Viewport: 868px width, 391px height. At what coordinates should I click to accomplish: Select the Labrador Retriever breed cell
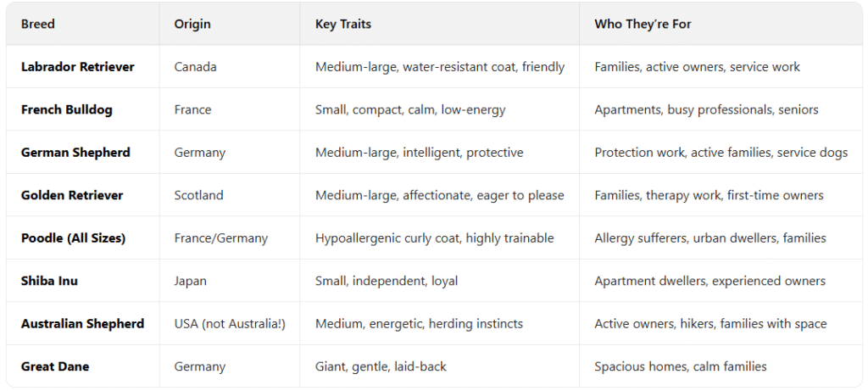(78, 67)
